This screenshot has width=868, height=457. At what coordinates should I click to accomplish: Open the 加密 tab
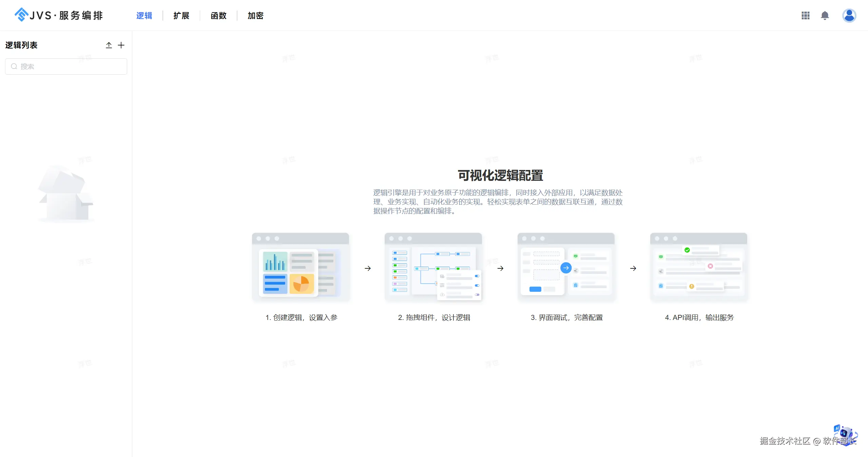click(x=255, y=16)
